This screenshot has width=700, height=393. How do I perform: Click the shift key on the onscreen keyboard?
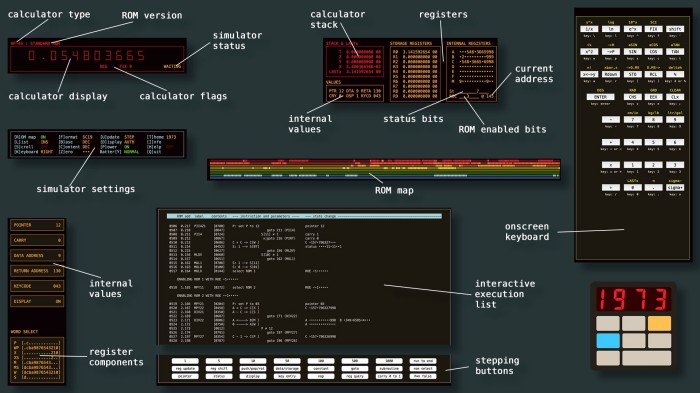[675, 29]
